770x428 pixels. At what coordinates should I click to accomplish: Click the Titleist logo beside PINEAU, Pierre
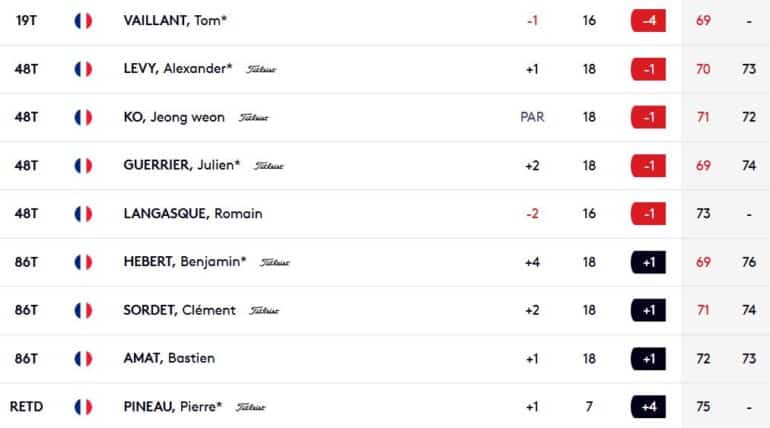(x=250, y=407)
